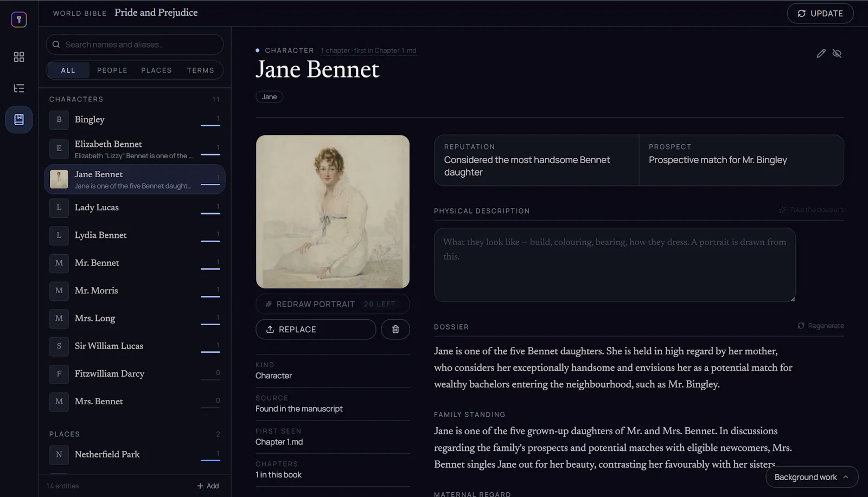Click Take the dossier's link
The width and height of the screenshot is (868, 497).
[812, 210]
